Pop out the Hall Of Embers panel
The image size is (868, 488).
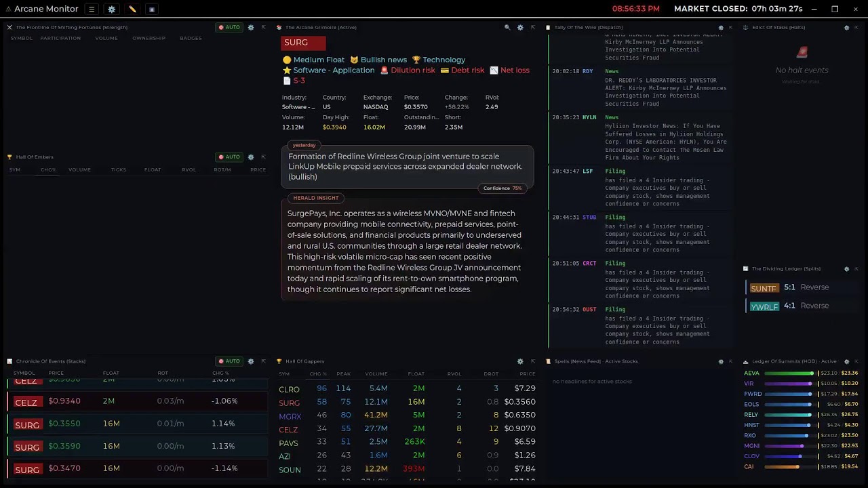[263, 157]
